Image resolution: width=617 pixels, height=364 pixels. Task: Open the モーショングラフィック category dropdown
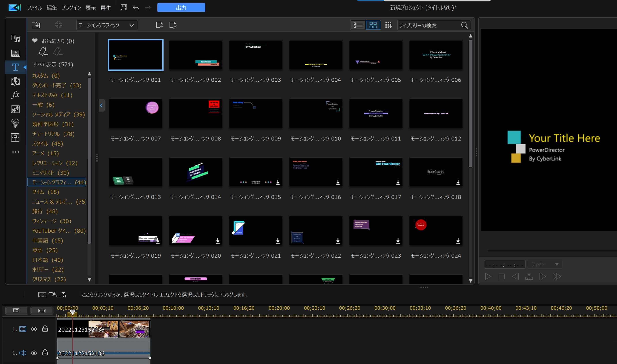(107, 25)
